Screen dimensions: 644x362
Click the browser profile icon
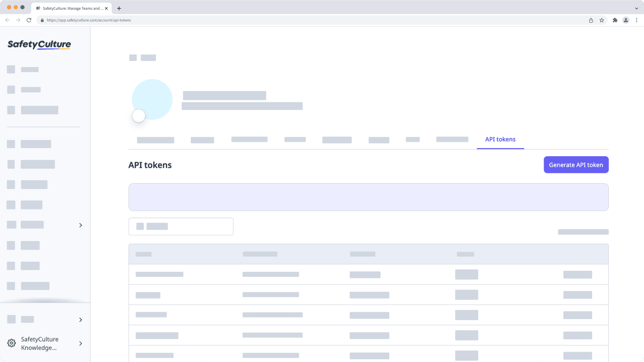coord(626,20)
